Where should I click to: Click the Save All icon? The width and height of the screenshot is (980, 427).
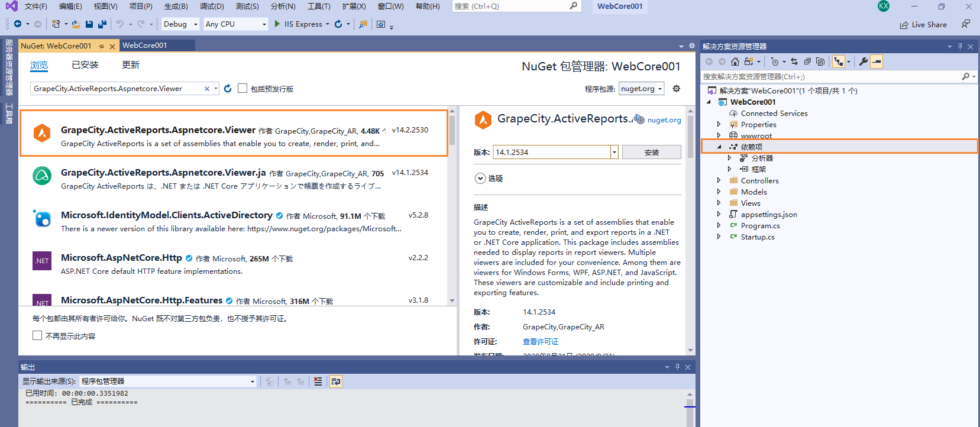102,24
